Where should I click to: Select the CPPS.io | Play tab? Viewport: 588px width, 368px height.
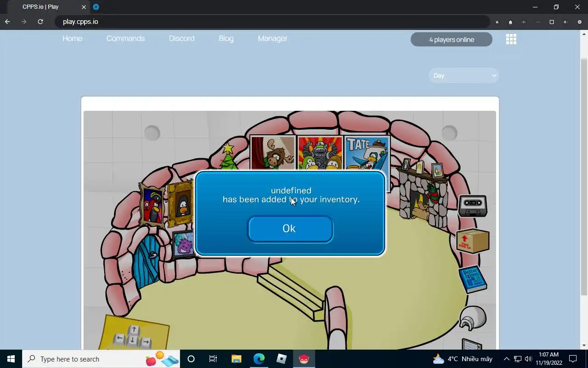pyautogui.click(x=47, y=7)
